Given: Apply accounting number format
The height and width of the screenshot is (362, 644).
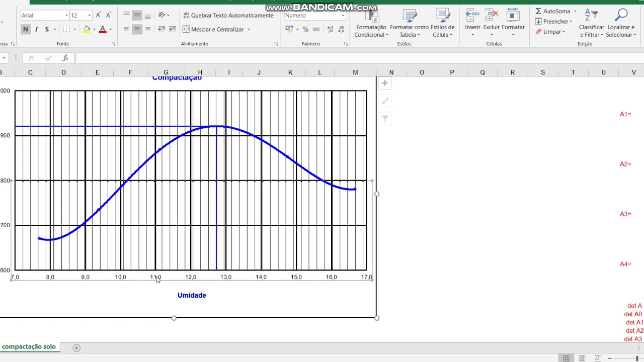Looking at the screenshot, I should click(x=289, y=30).
